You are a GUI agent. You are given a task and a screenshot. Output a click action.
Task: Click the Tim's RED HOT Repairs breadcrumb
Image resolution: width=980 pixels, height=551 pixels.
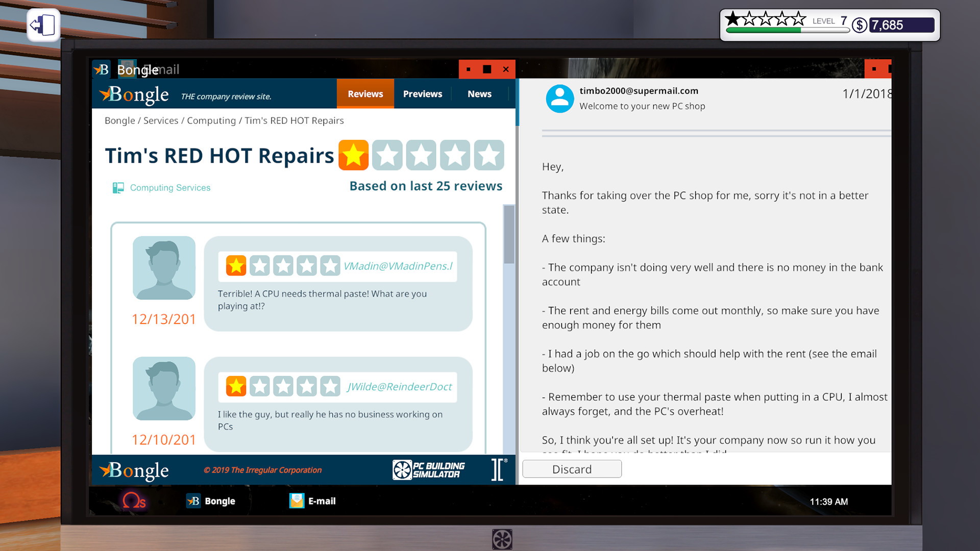pos(294,120)
